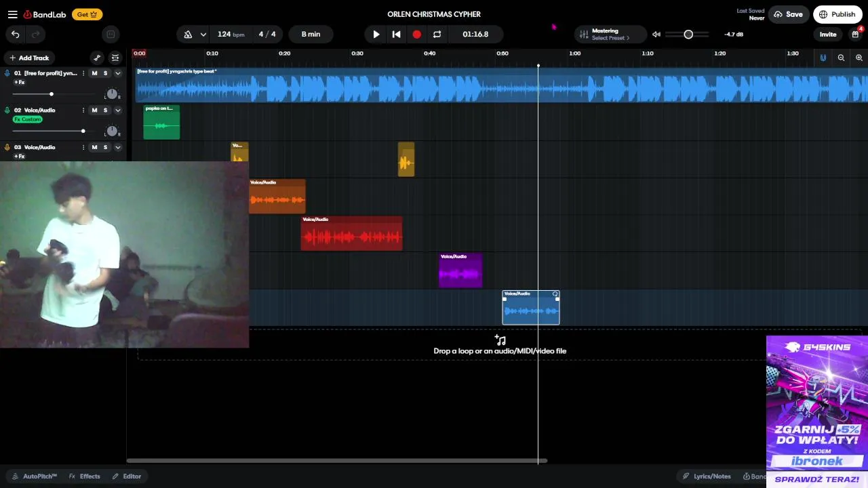Select track 02 green microphone icon

pos(7,110)
